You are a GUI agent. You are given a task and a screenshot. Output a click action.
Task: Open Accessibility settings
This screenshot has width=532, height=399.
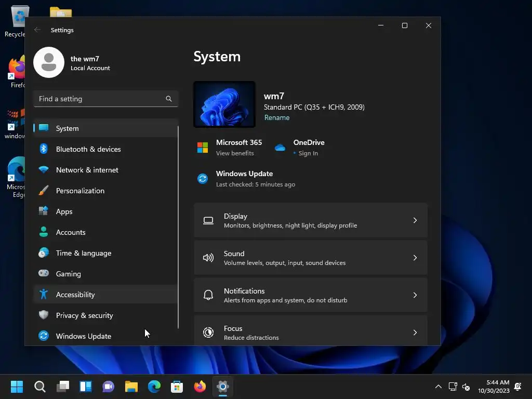click(x=105, y=295)
